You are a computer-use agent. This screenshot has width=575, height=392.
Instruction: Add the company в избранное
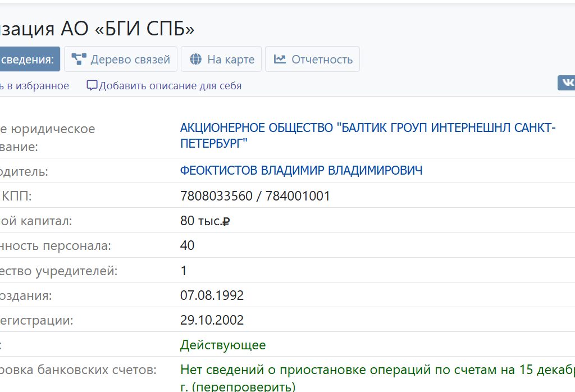35,86
